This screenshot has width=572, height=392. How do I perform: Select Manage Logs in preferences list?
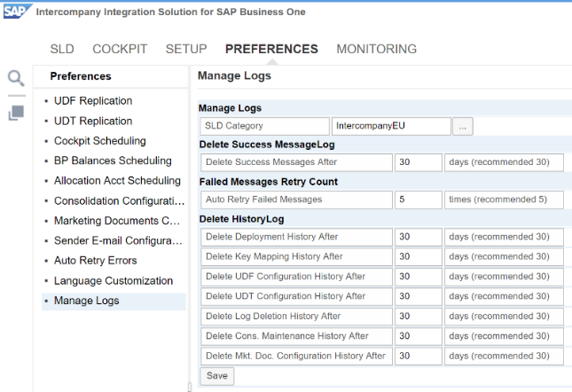point(86,301)
